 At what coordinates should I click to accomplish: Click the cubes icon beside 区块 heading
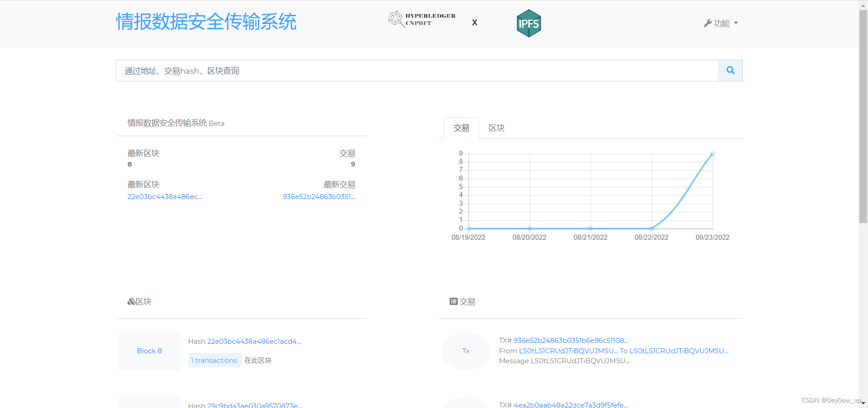(131, 302)
